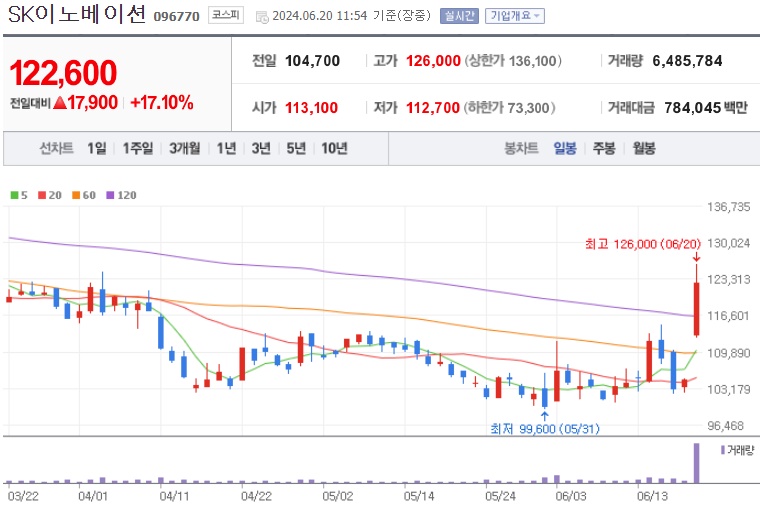Click the red 20-day moving average swatch
This screenshot has width=760, height=510.
[x=42, y=195]
